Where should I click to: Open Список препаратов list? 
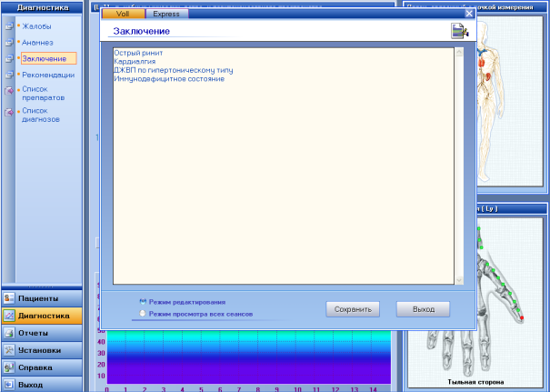[41, 94]
